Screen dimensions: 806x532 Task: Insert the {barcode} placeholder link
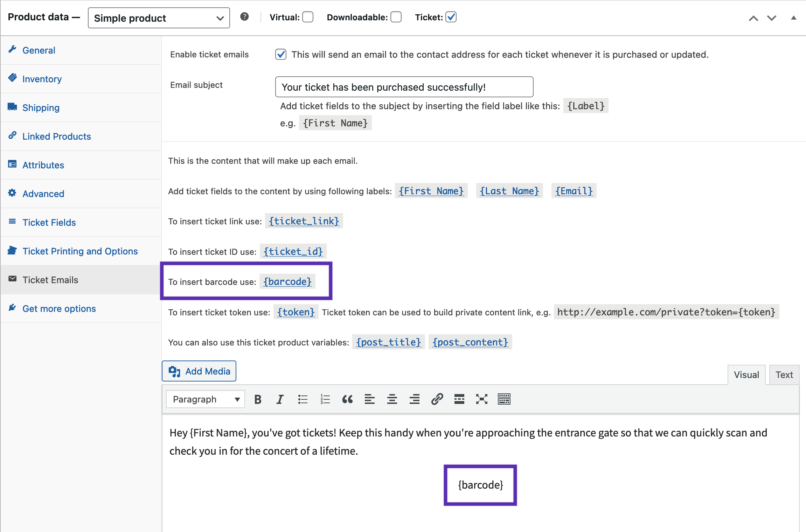pyautogui.click(x=287, y=281)
